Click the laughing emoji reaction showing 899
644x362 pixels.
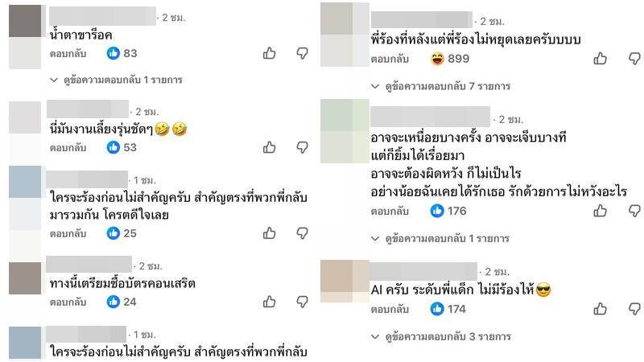pyautogui.click(x=450, y=59)
